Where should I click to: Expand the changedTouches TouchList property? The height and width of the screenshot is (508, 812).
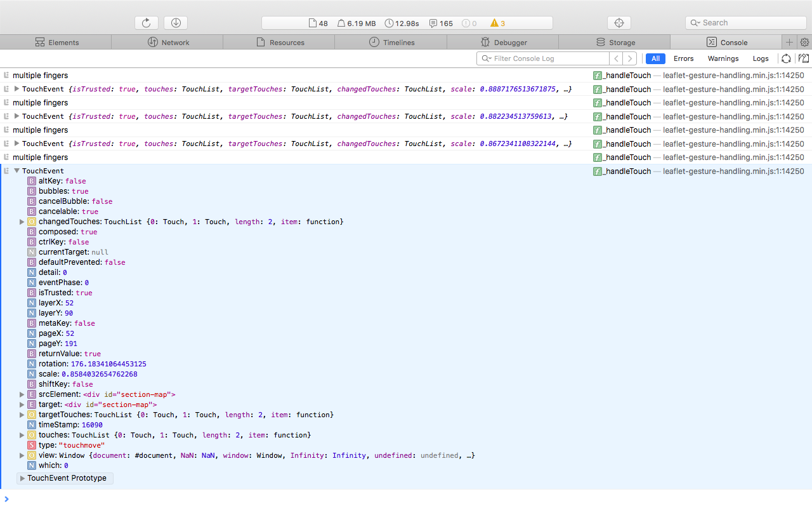click(x=22, y=222)
